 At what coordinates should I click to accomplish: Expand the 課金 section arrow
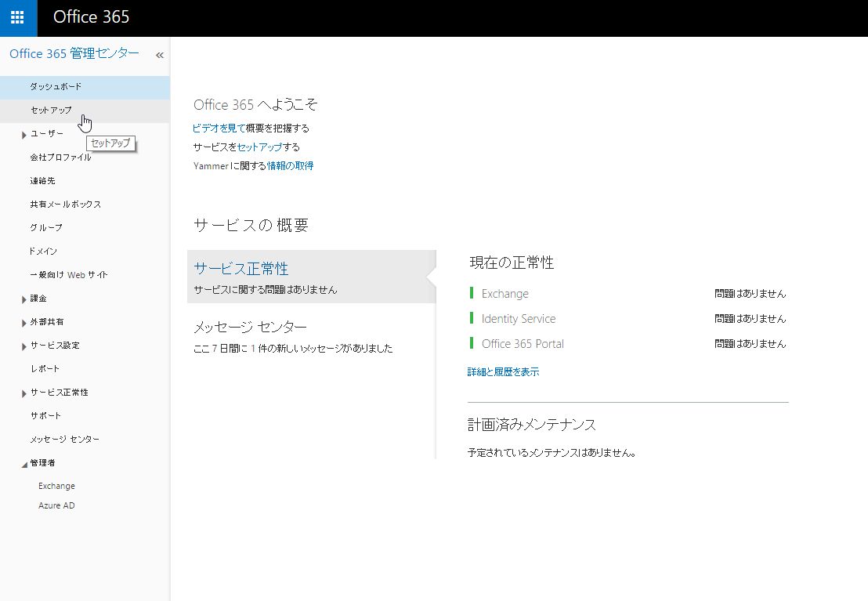(24, 299)
